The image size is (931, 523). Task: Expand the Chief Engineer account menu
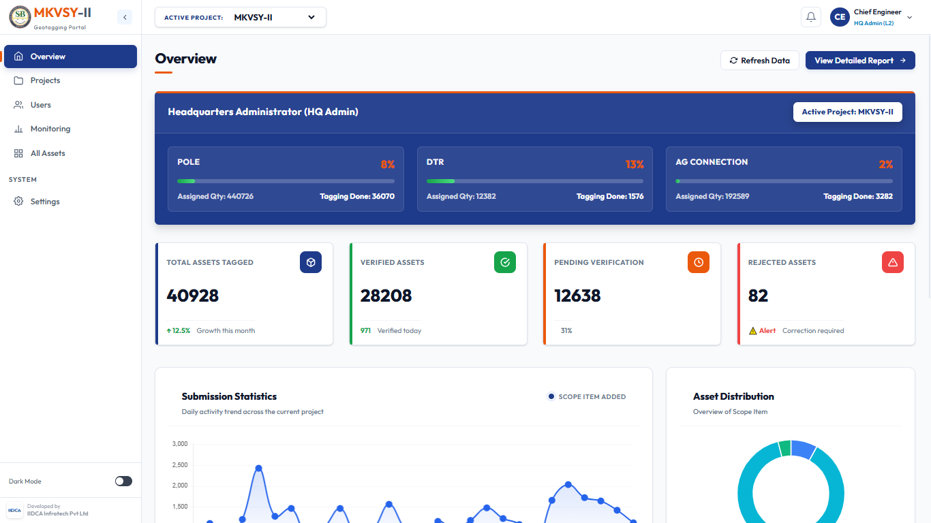pyautogui.click(x=909, y=18)
